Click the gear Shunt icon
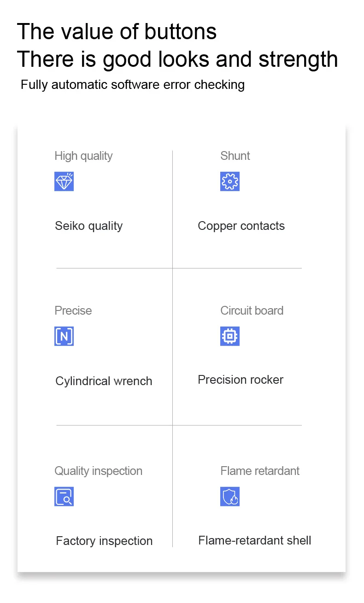 [230, 181]
